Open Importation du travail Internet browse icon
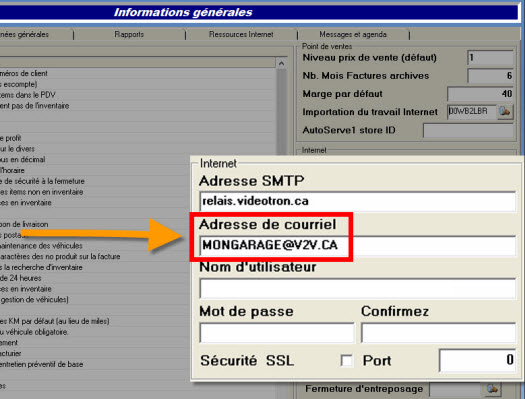The height and width of the screenshot is (399, 525). tap(505, 111)
